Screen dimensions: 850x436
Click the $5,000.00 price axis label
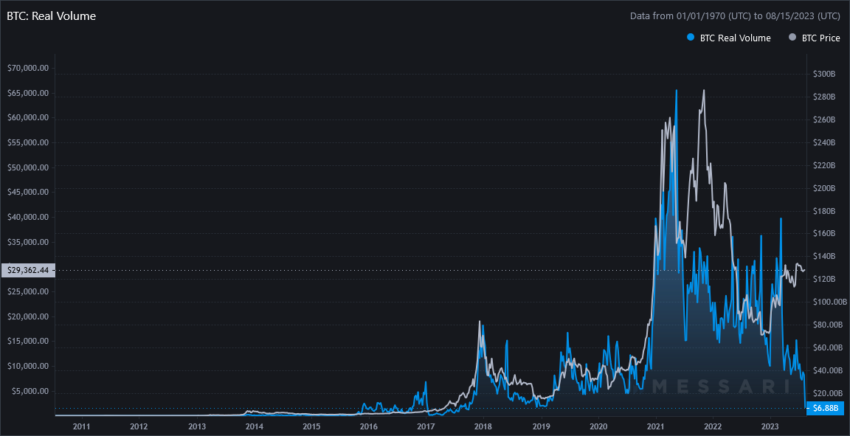click(30, 391)
